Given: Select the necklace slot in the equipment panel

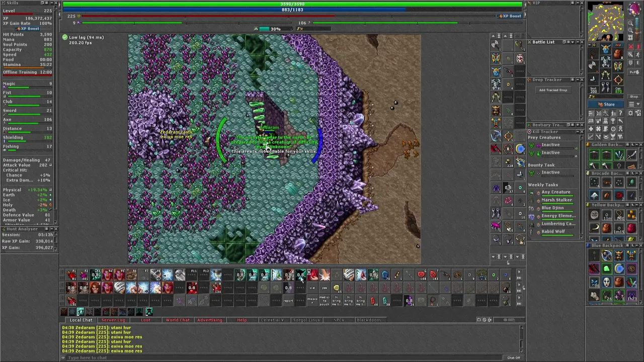Looking at the screenshot, I should coord(593,53).
